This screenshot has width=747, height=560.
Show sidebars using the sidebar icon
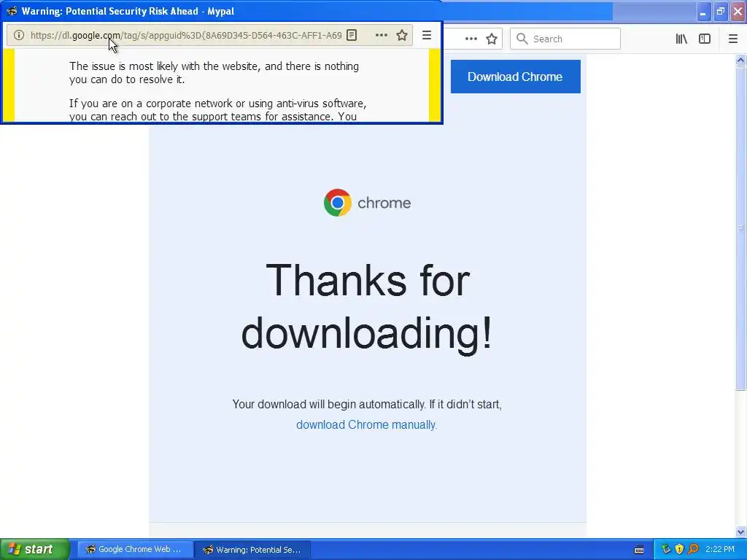click(705, 39)
